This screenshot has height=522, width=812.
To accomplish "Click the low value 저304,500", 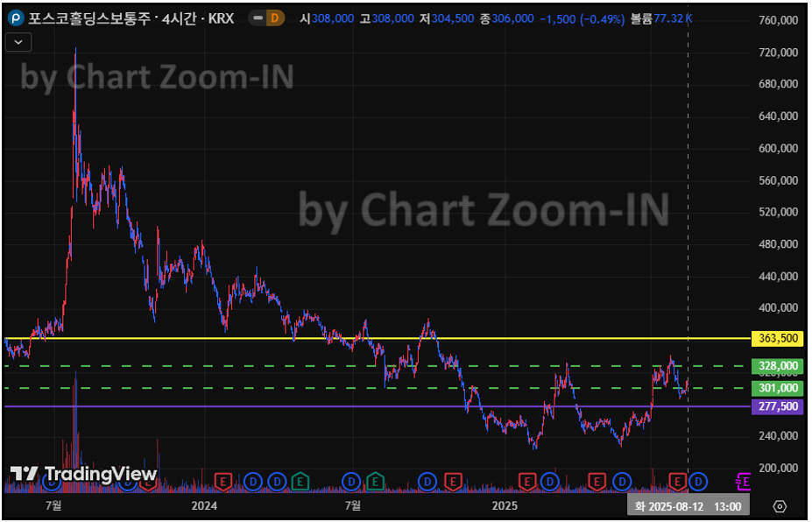I will click(447, 18).
